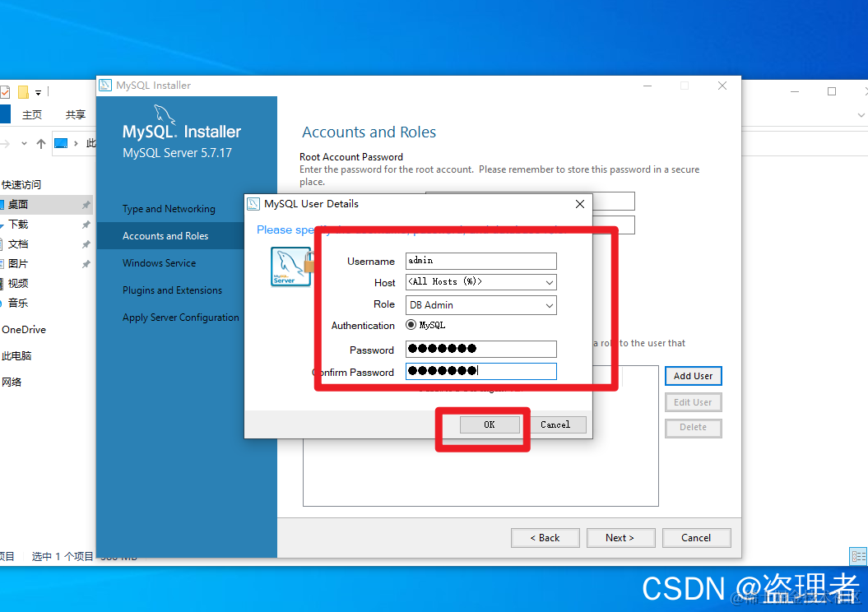This screenshot has width=868, height=612.
Task: Select Type and Networking step
Action: [x=169, y=209]
